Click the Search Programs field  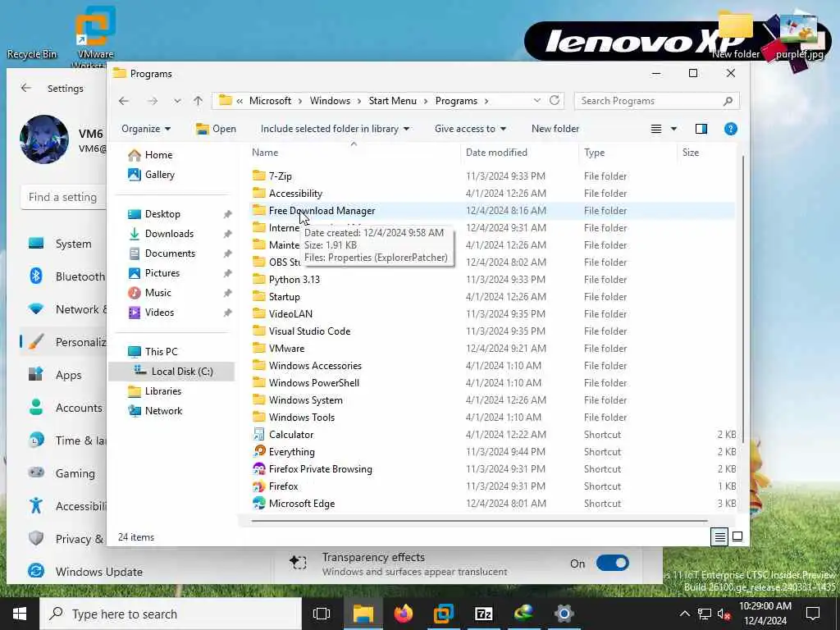pyautogui.click(x=656, y=101)
